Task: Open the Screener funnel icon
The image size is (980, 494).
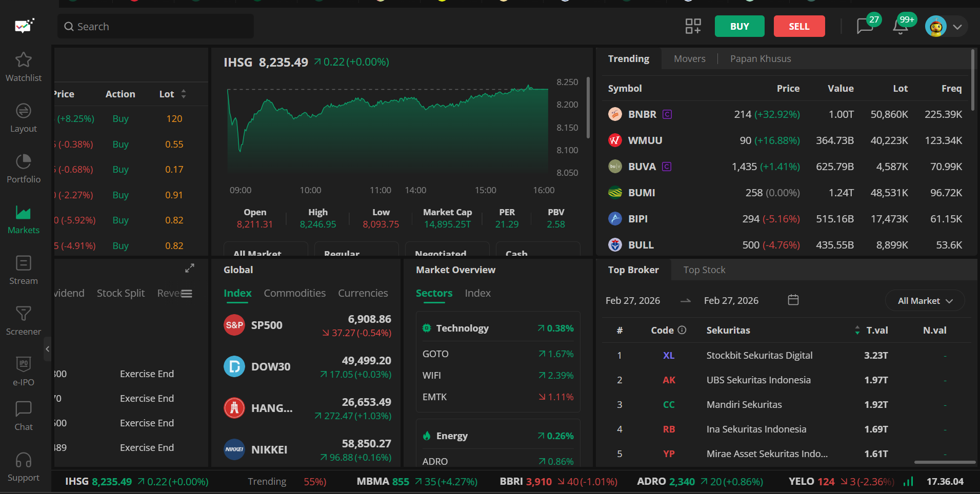Action: pos(23,314)
